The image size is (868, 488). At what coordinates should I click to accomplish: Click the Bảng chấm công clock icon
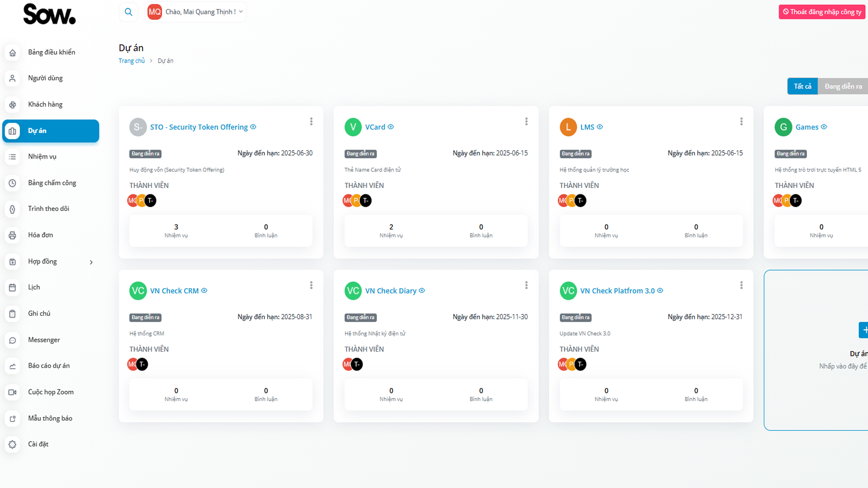pyautogui.click(x=13, y=183)
